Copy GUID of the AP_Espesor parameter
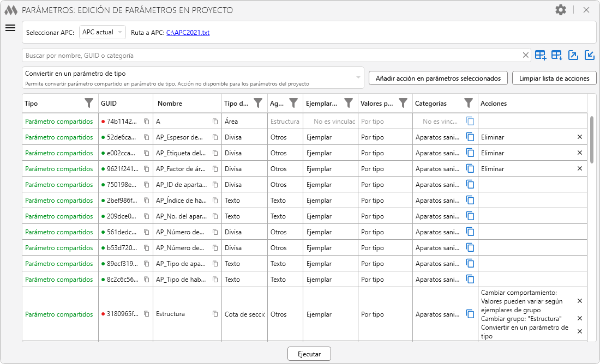600x364 pixels. coord(146,137)
